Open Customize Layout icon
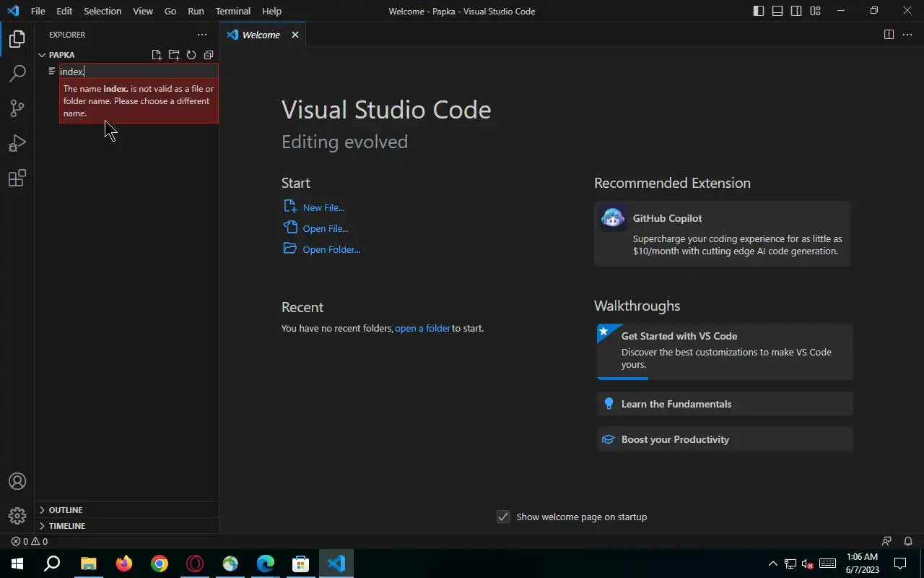The height and width of the screenshot is (578, 924). (815, 11)
